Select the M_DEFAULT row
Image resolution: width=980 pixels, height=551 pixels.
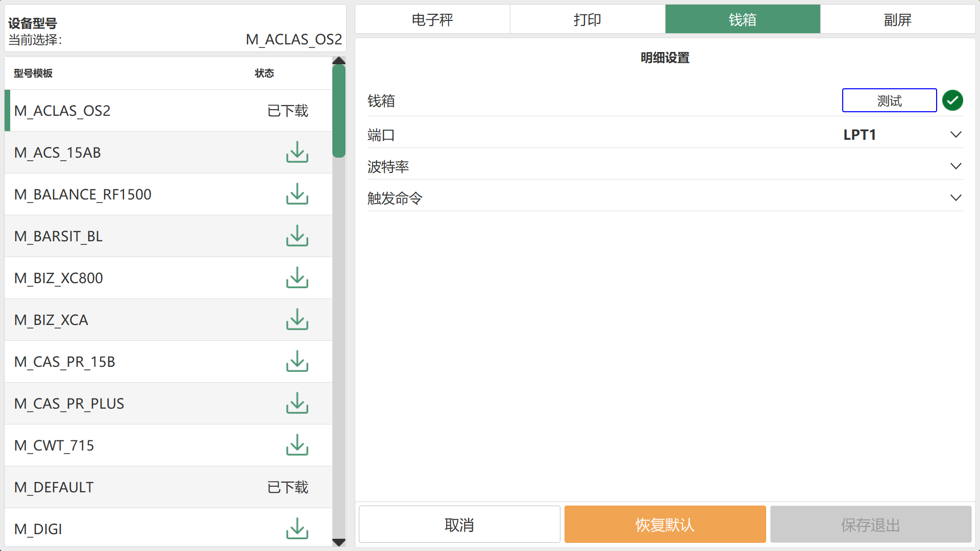(x=168, y=487)
